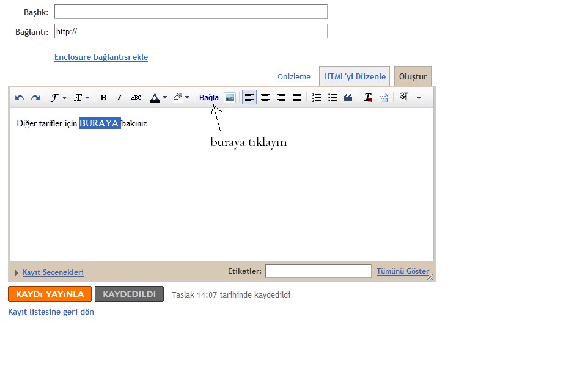588x369 pixels.
Task: Click in the Etiketler input field
Action: (x=318, y=271)
